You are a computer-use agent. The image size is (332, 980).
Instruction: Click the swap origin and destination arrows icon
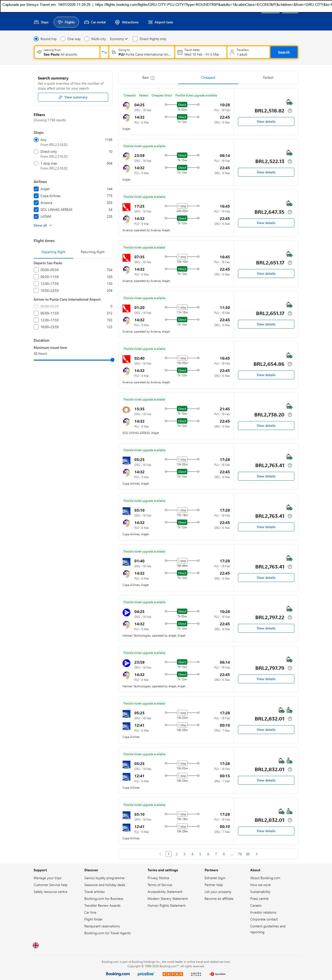104,52
